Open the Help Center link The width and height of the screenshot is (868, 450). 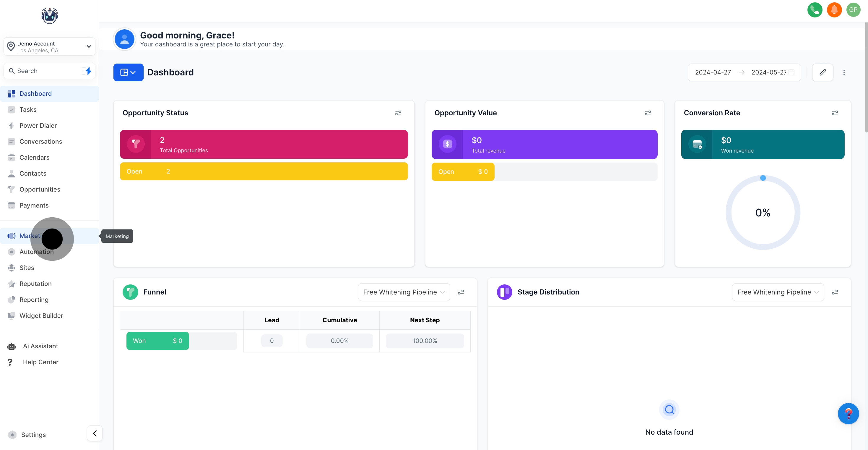tap(40, 362)
